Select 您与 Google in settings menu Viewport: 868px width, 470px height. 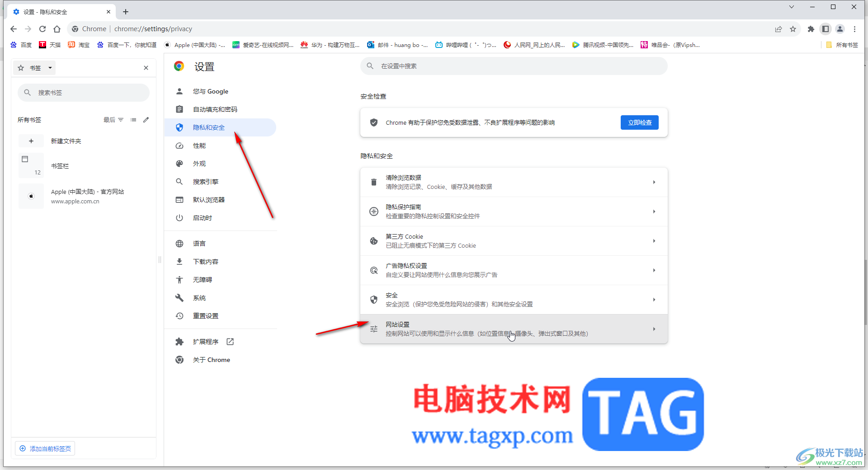(x=220, y=91)
